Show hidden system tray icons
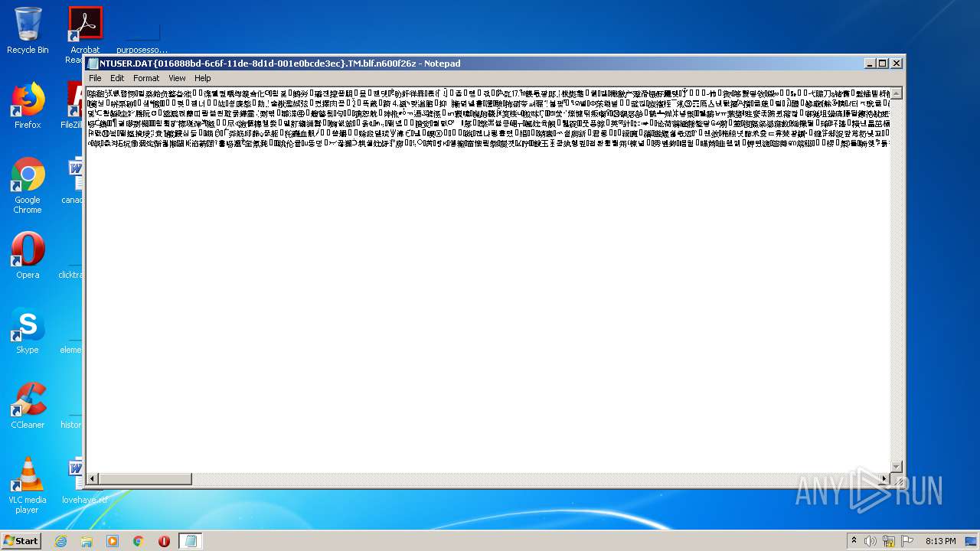Screen dimensions: 980x551 click(854, 541)
